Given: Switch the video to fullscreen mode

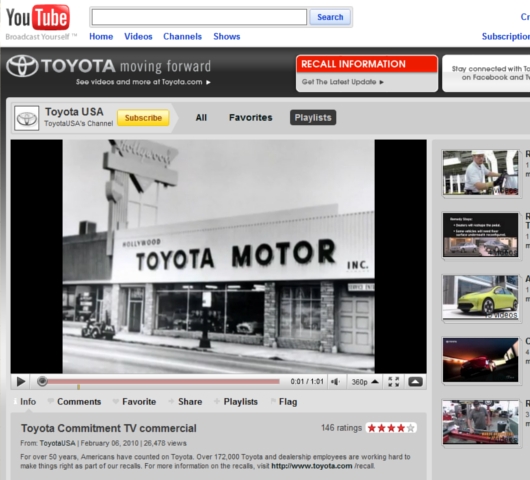Looking at the screenshot, I should pos(394,382).
